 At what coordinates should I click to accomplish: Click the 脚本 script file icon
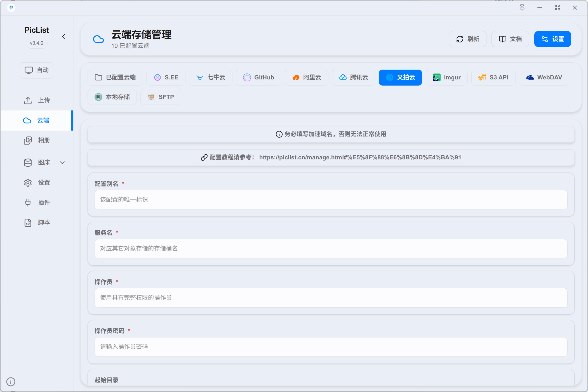coord(28,223)
